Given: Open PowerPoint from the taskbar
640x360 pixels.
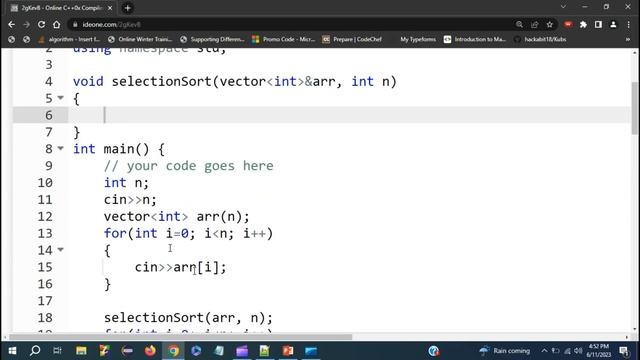Looking at the screenshot, I should pos(288,351).
